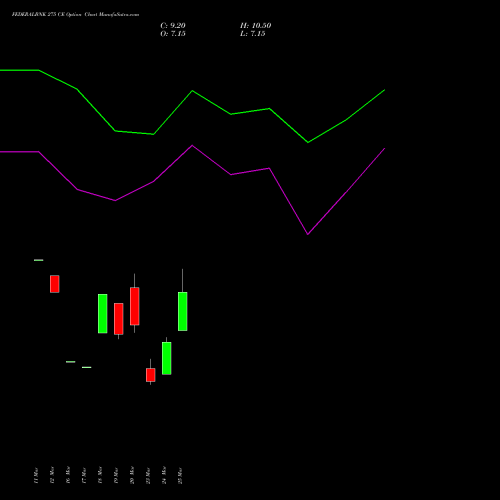Viewport: 500px width, 500px height.
Task: Click the 11 Mar date label
Action: click(36, 475)
